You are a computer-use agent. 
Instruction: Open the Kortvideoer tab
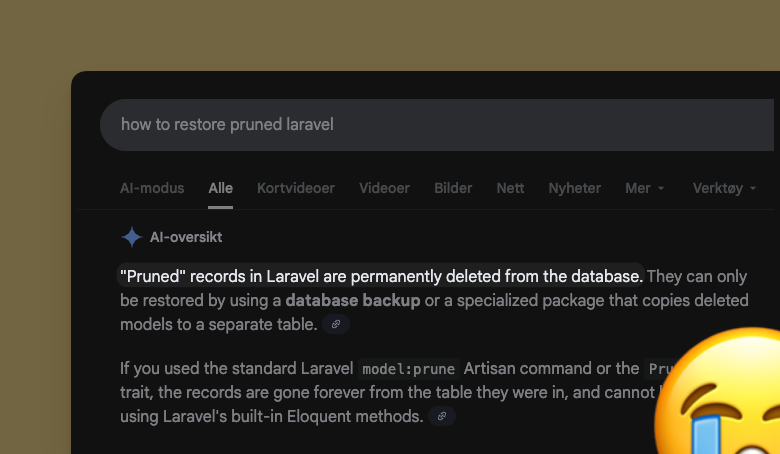(296, 188)
